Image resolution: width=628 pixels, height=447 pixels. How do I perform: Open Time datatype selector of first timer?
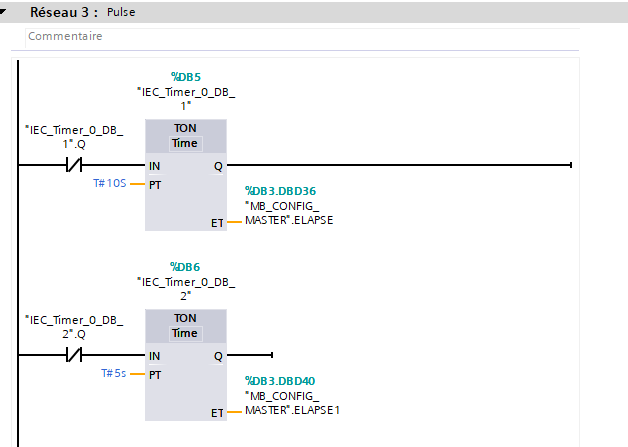click(x=185, y=143)
